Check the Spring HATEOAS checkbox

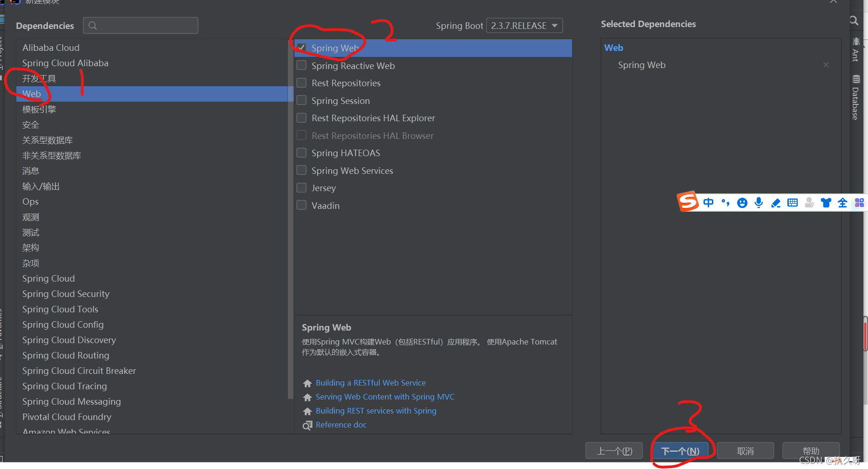301,152
